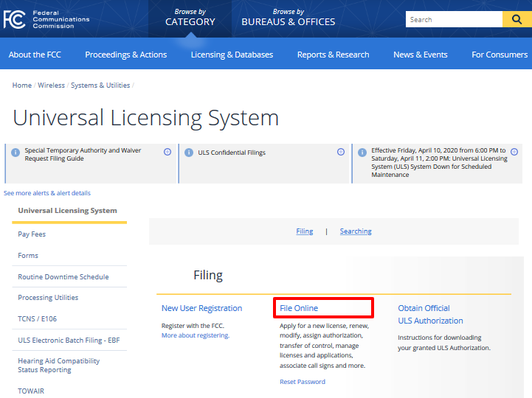Open TOWAIR sidebar link
The width and height of the screenshot is (532, 398).
tap(31, 391)
